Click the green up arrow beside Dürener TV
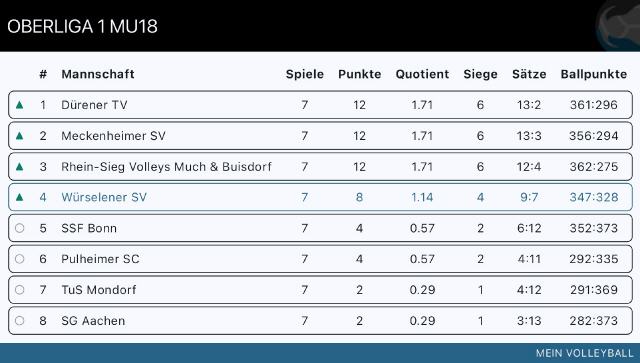The height and width of the screenshot is (363, 640). pos(19,105)
